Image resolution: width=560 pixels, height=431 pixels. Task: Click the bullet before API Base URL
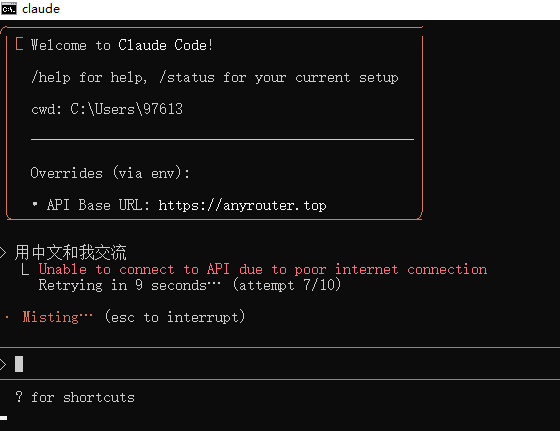[35, 204]
